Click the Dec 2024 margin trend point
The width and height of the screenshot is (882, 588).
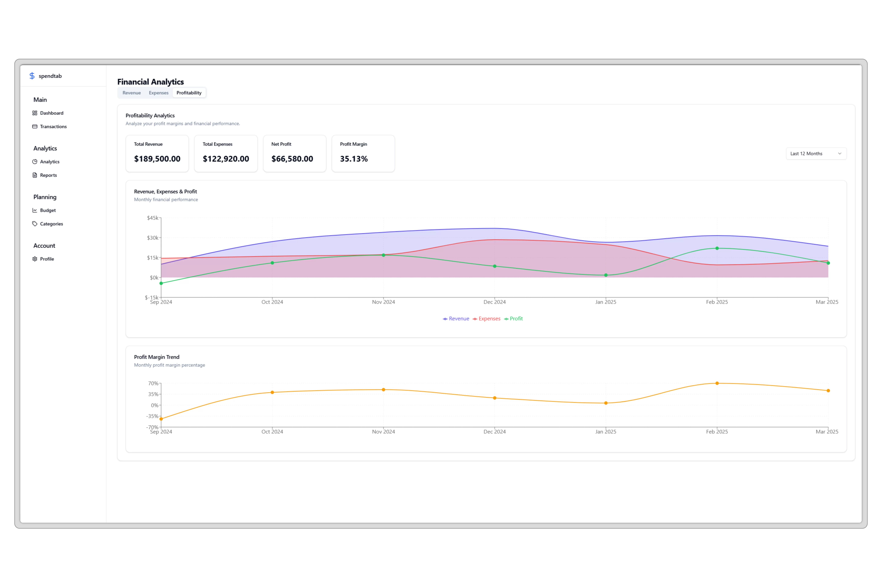[495, 398]
